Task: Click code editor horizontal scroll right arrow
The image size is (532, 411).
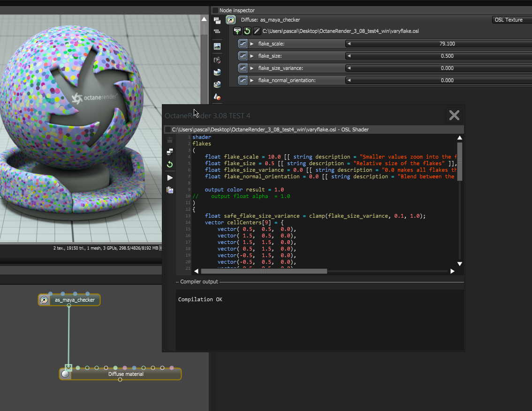Action: point(452,271)
